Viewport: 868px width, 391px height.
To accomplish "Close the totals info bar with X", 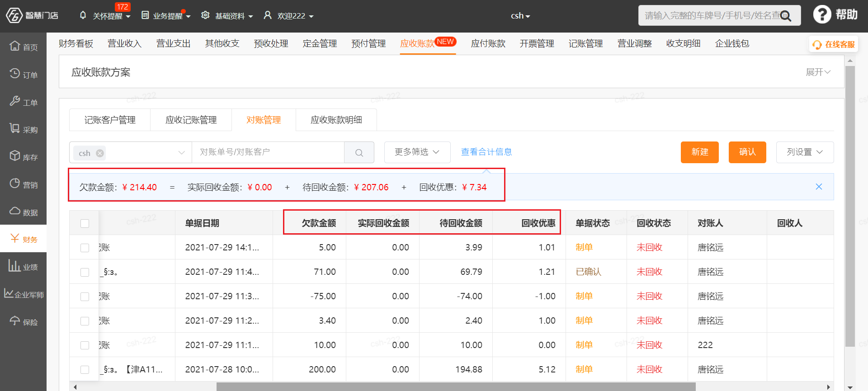I will pos(819,187).
